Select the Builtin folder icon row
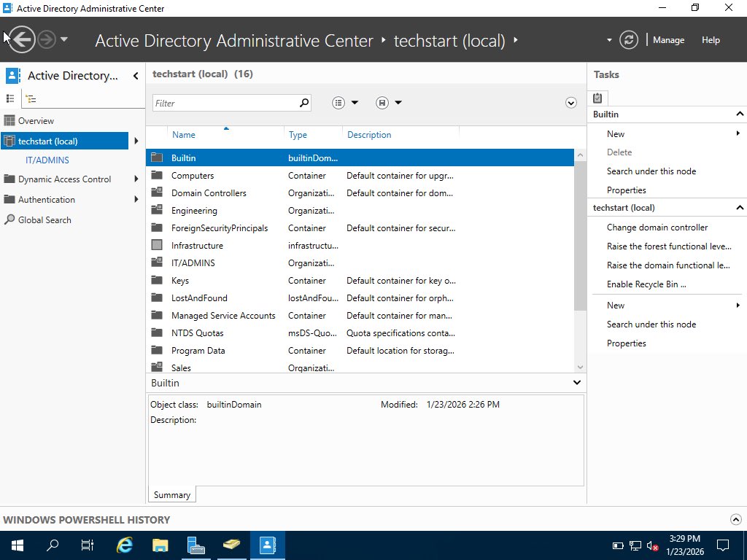747x560 pixels. point(157,157)
